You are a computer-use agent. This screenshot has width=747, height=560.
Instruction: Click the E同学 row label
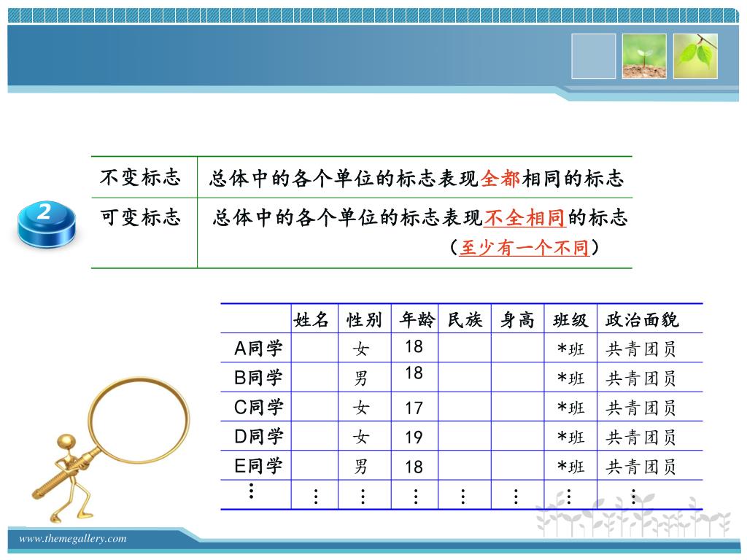coord(258,466)
